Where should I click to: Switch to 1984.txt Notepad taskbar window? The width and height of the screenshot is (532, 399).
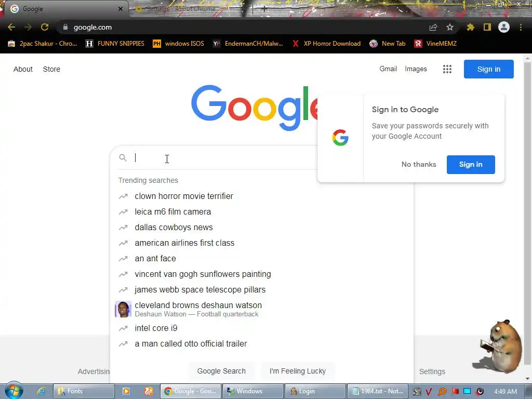(377, 391)
